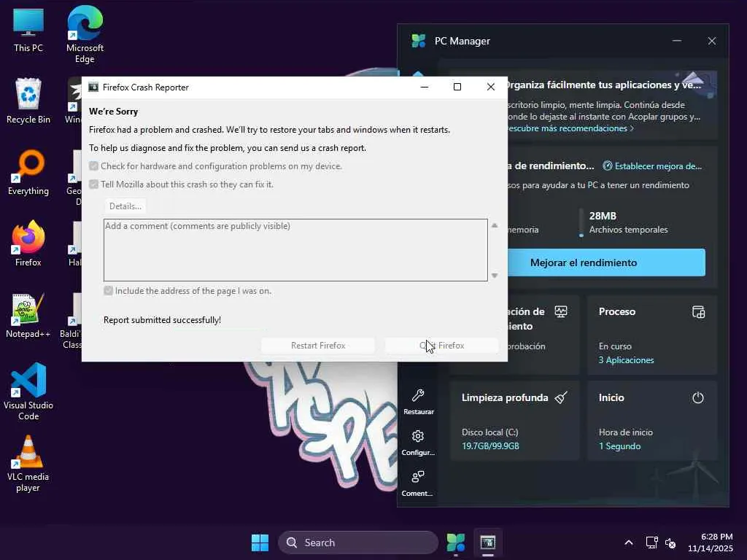Open '19.7GB/99.9GB' disk usage link
Image resolution: width=747 pixels, height=560 pixels.
pos(490,446)
